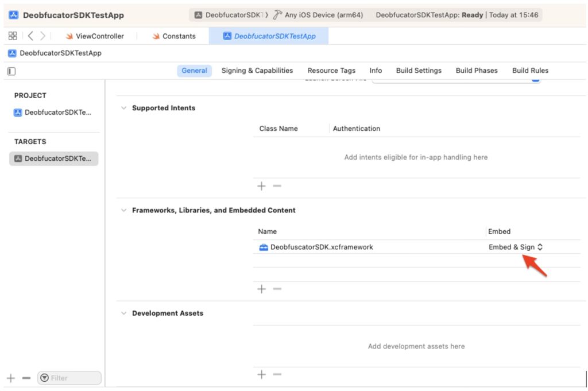
Task: Remove framework using the minus button
Action: point(277,289)
